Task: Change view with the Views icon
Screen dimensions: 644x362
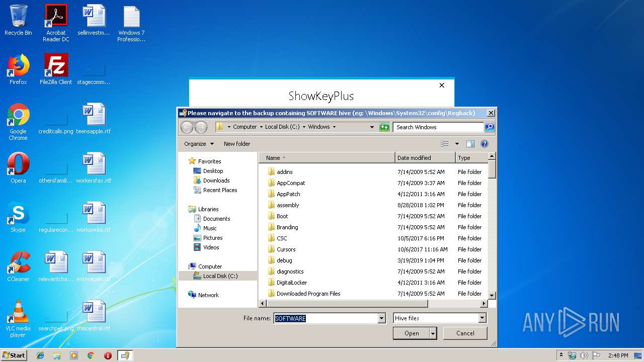Action: (x=444, y=144)
